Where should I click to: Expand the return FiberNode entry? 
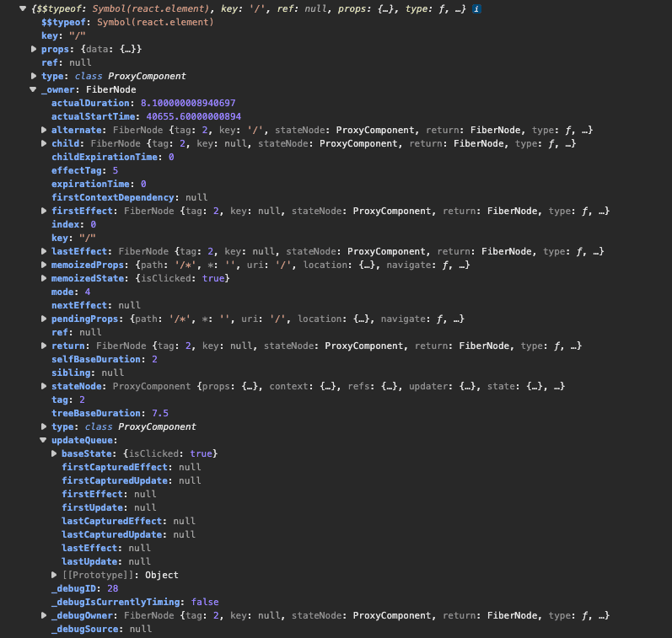pos(44,346)
